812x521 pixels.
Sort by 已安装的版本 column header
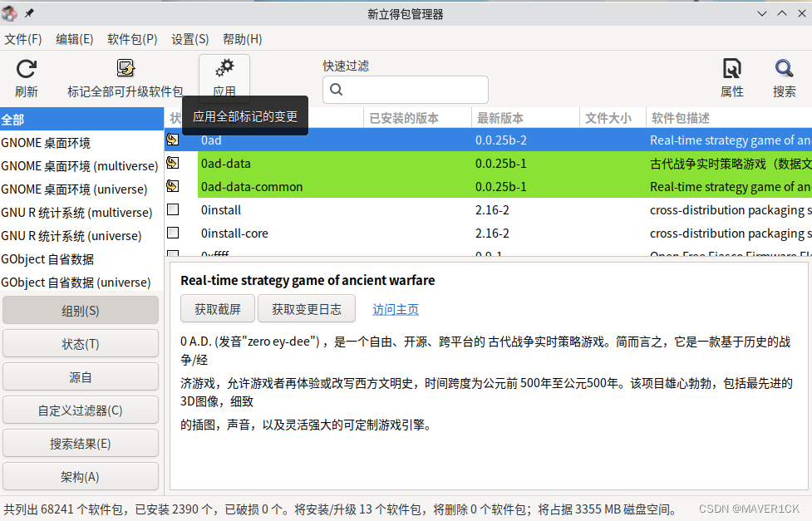417,118
